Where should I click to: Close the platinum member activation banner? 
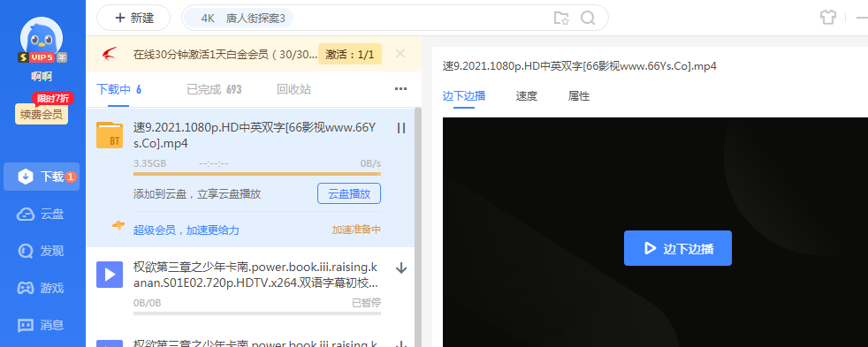(400, 54)
